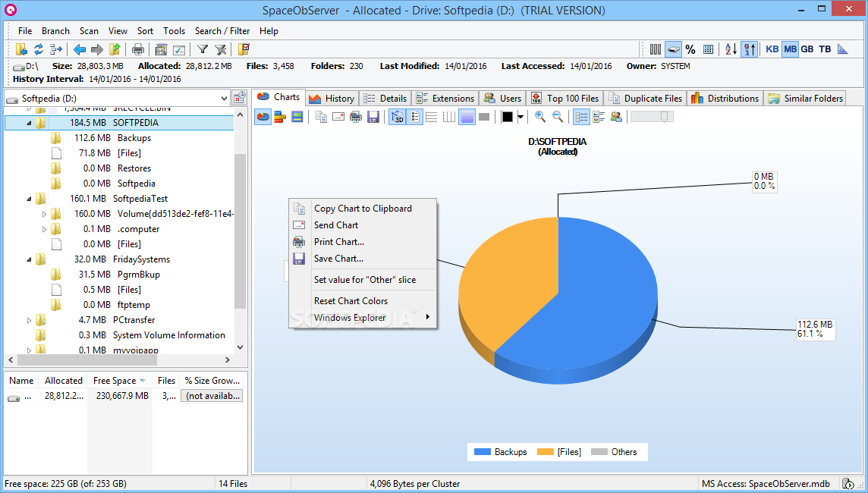
Task: Switch to the Duplicate Files tab
Action: click(x=646, y=99)
